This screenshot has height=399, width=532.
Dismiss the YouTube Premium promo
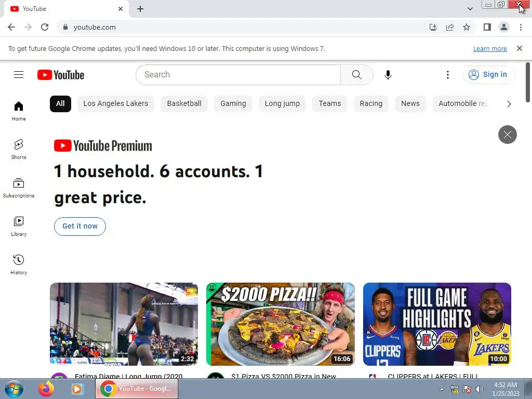(507, 135)
